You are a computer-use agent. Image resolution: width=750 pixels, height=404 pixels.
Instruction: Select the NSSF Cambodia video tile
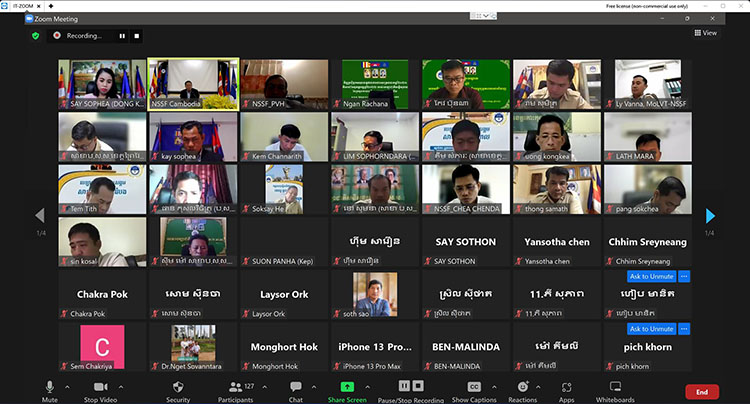point(193,84)
